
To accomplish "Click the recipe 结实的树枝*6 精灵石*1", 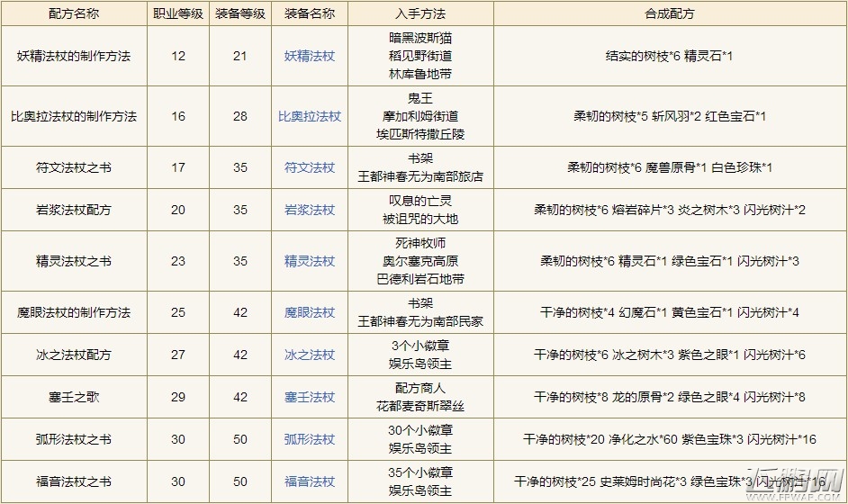I will click(670, 56).
